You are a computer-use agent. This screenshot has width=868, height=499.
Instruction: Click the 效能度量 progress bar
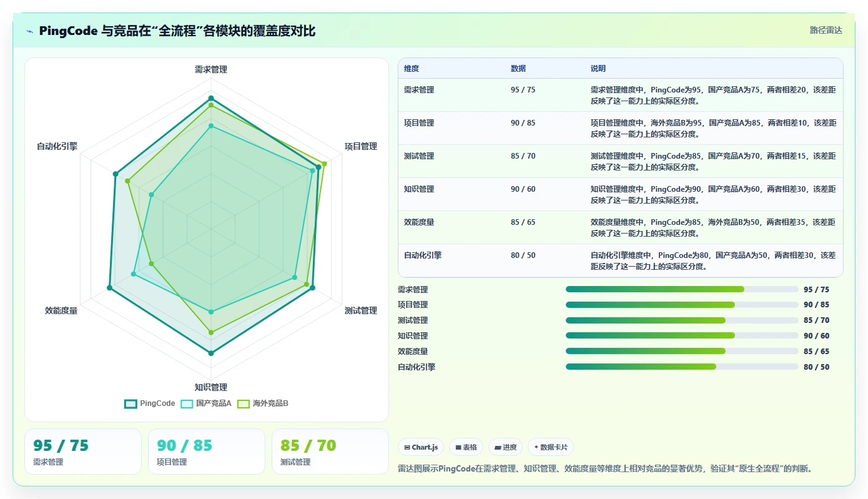pyautogui.click(x=682, y=351)
